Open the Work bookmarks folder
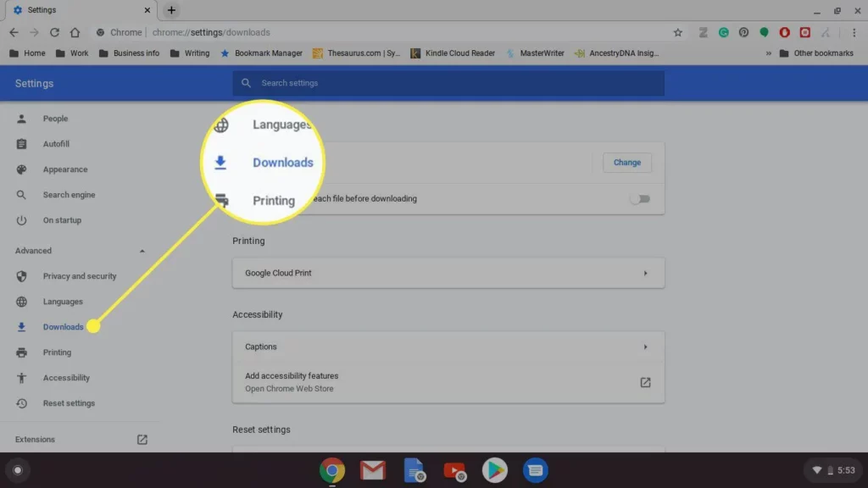Screen dimensions: 868x488 (72, 53)
